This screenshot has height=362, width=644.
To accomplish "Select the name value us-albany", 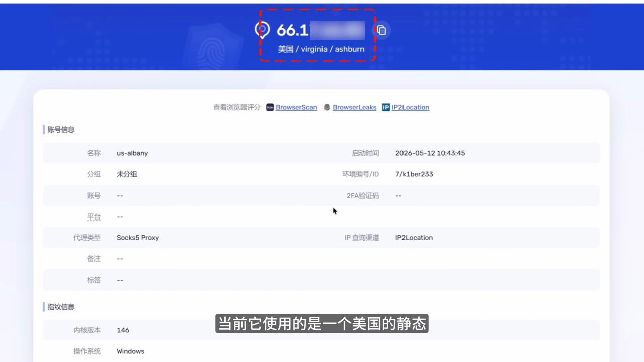I will click(x=132, y=153).
